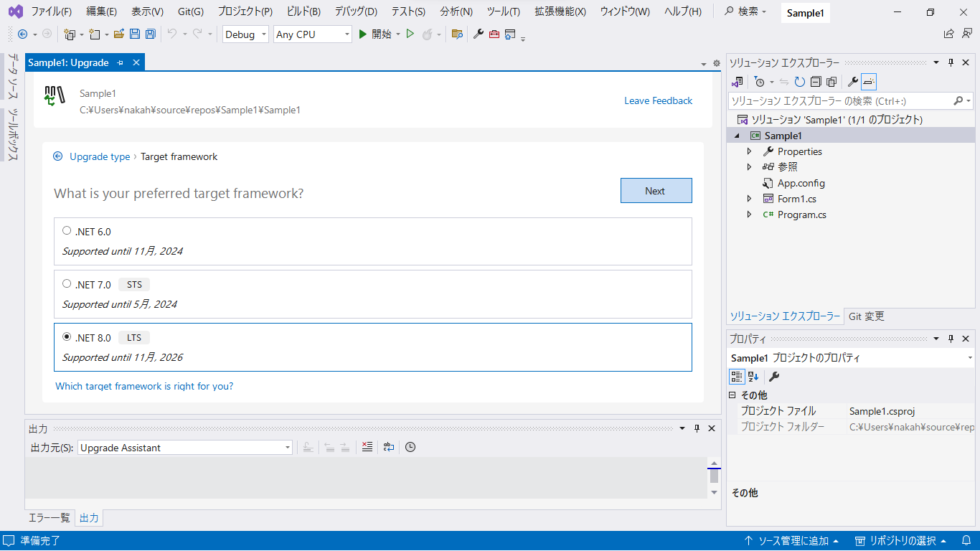The image size is (980, 551).
Task: Select the .NET 7.0 STS radio button
Action: (67, 284)
